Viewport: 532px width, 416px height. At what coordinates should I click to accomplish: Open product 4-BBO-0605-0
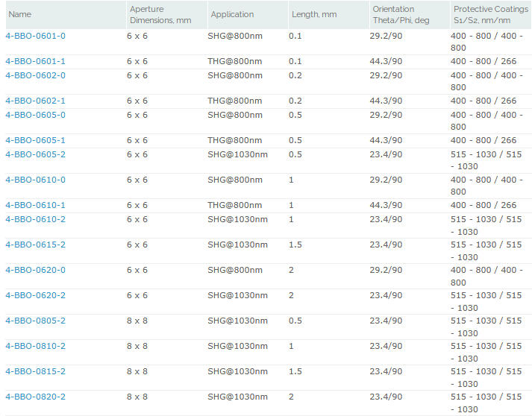coord(35,115)
